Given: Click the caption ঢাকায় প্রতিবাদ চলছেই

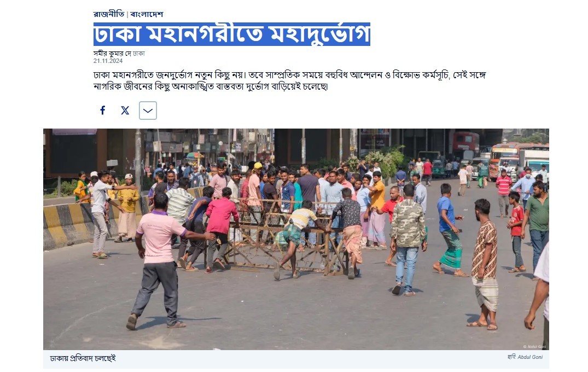Looking at the screenshot, I should tap(83, 358).
